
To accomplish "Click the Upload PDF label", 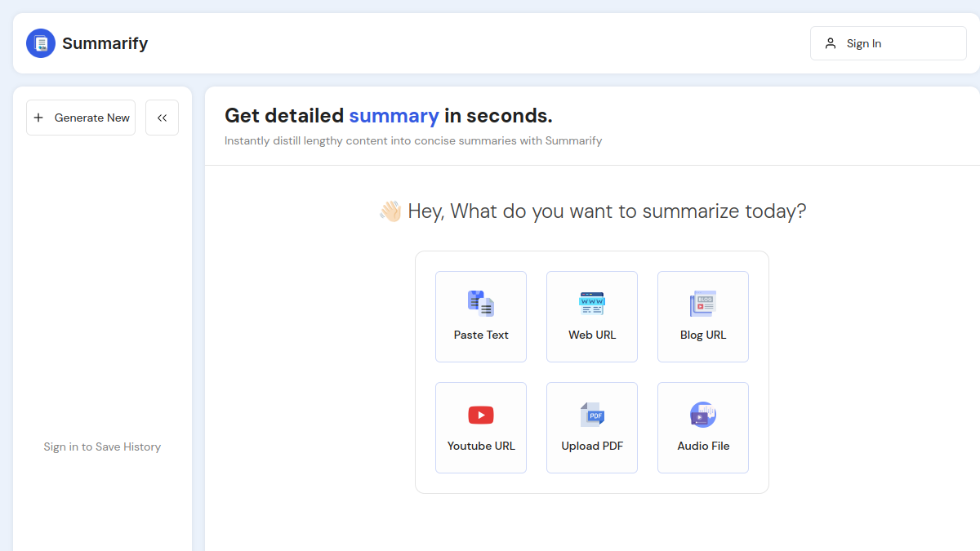I will point(592,446).
